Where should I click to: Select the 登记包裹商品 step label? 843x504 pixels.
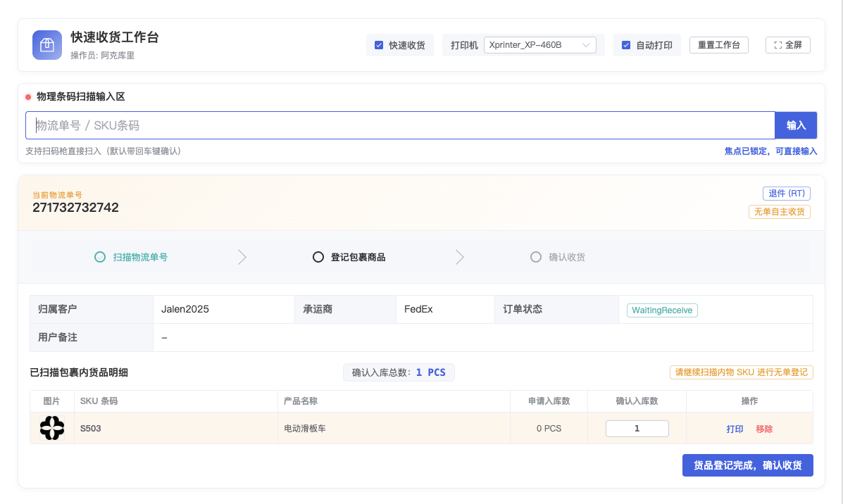[x=358, y=258]
